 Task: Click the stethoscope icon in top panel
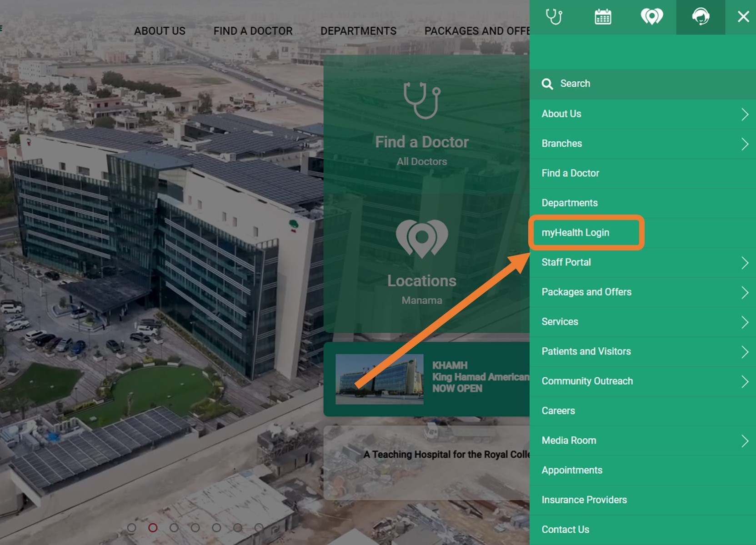[x=554, y=17]
